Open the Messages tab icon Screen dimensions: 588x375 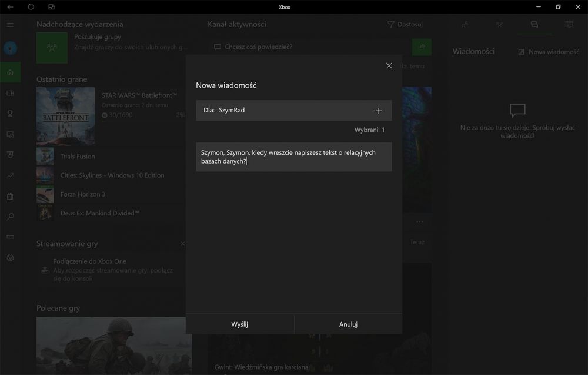534,24
